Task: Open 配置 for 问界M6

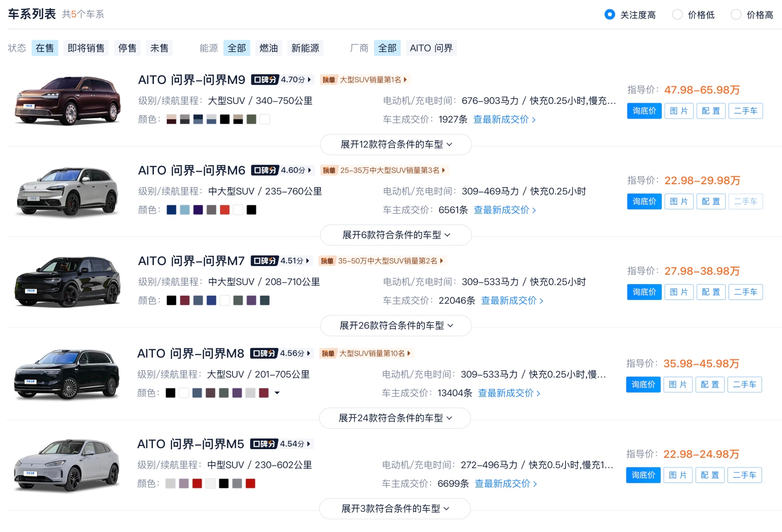Action: (711, 201)
